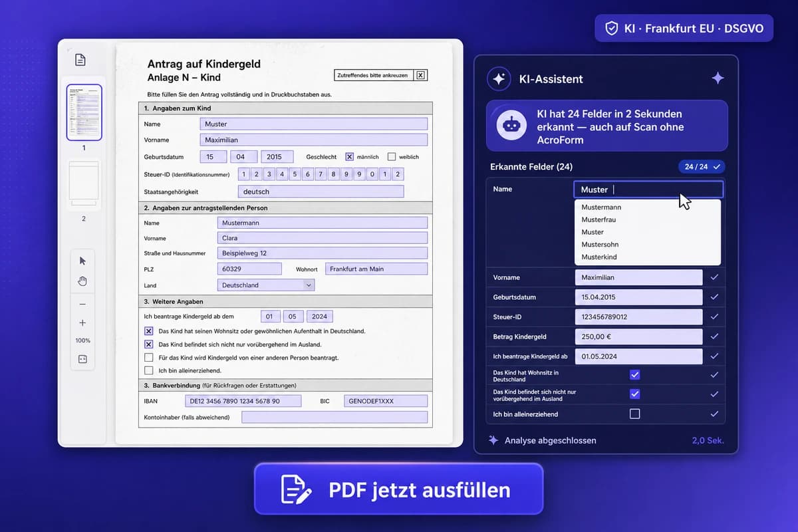Click the BIC field GENODEF1XXX
Viewport: 798px width, 532px height.
click(x=386, y=401)
